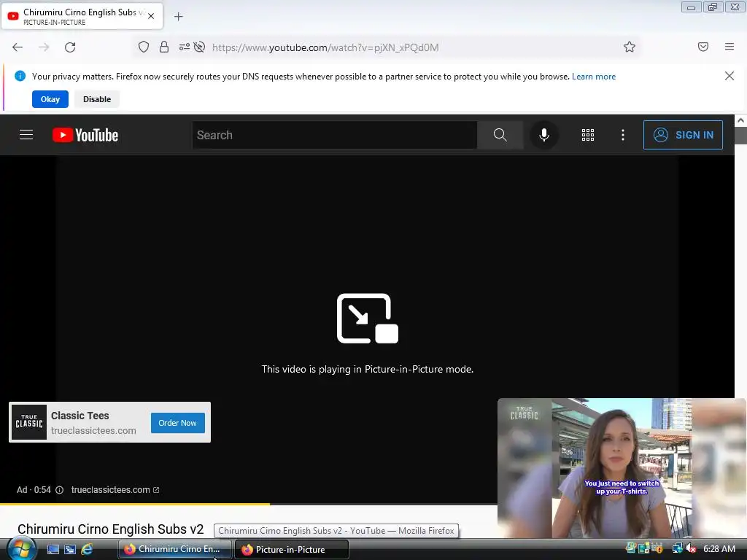Click the Show Desktop quick launch icon

(53, 549)
